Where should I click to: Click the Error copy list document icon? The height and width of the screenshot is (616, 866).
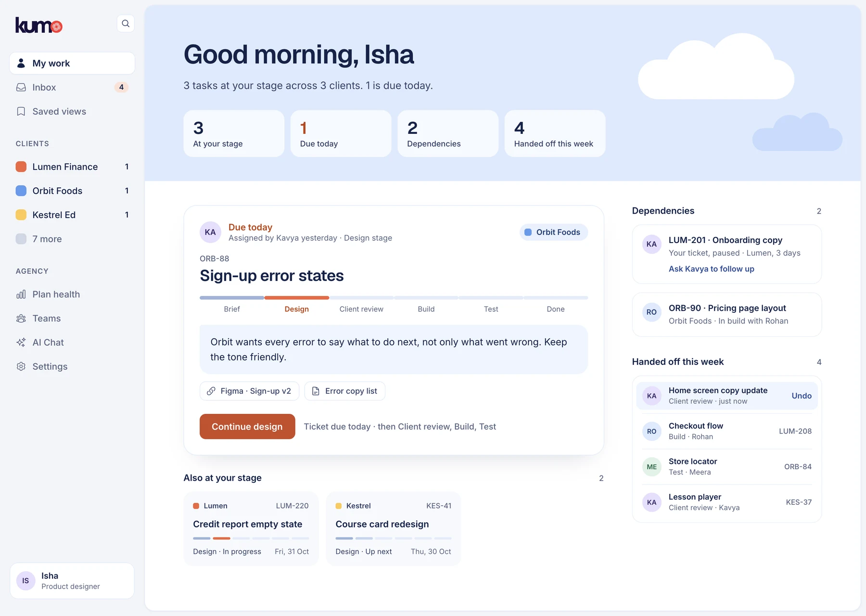[316, 391]
